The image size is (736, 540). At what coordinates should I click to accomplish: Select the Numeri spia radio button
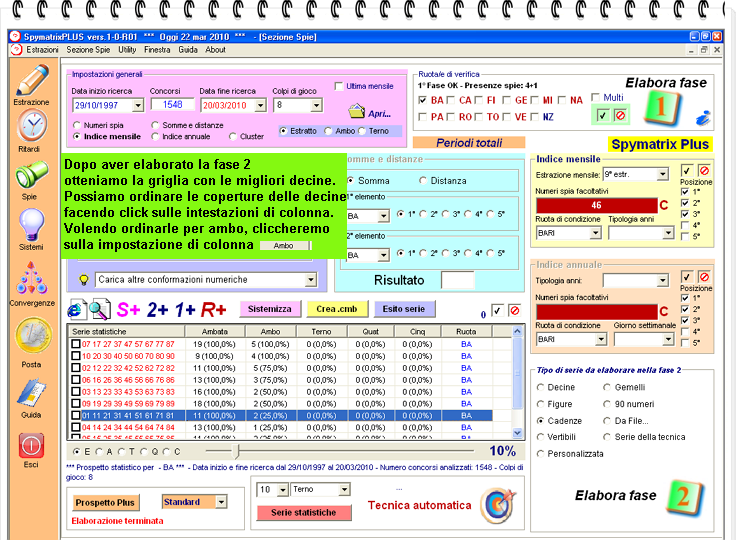pos(77,125)
